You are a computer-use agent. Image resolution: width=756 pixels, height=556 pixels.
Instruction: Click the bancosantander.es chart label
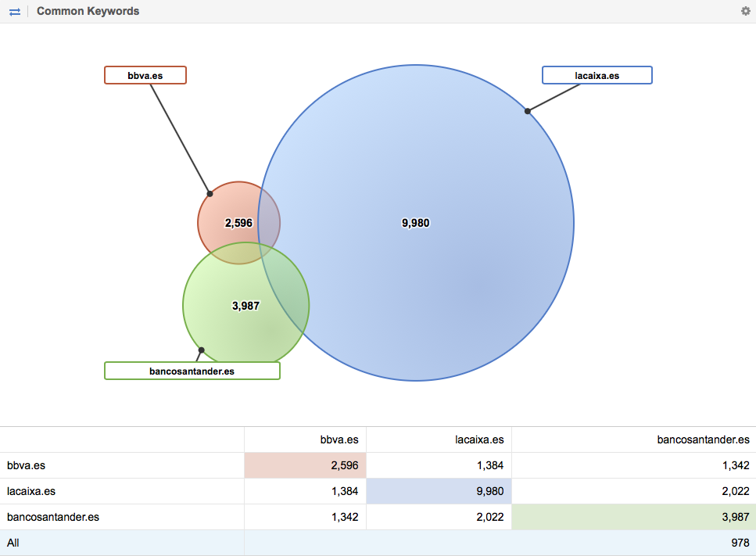click(192, 371)
